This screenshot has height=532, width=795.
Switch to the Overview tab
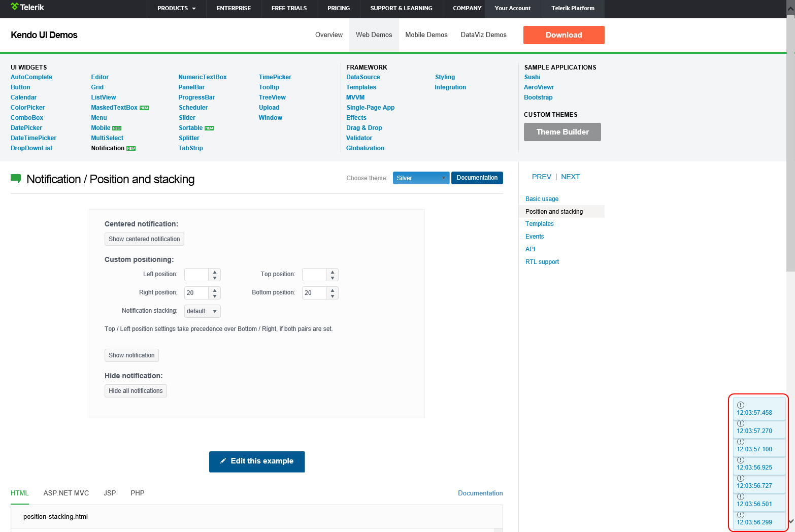click(329, 35)
